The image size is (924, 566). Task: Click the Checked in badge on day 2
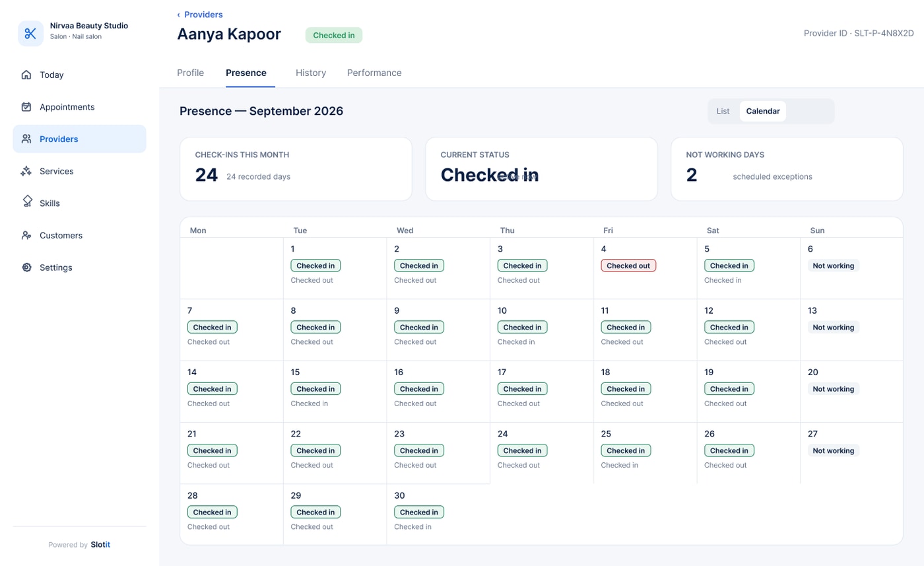419,265
